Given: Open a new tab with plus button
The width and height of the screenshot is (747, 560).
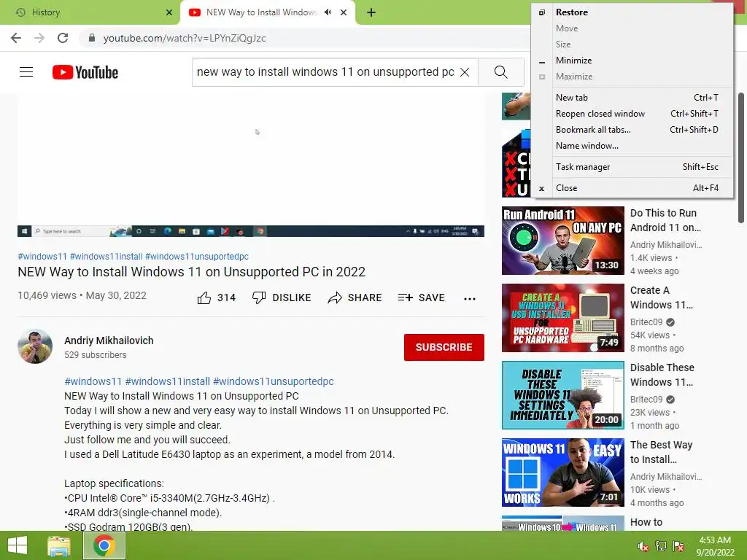Looking at the screenshot, I should click(371, 12).
